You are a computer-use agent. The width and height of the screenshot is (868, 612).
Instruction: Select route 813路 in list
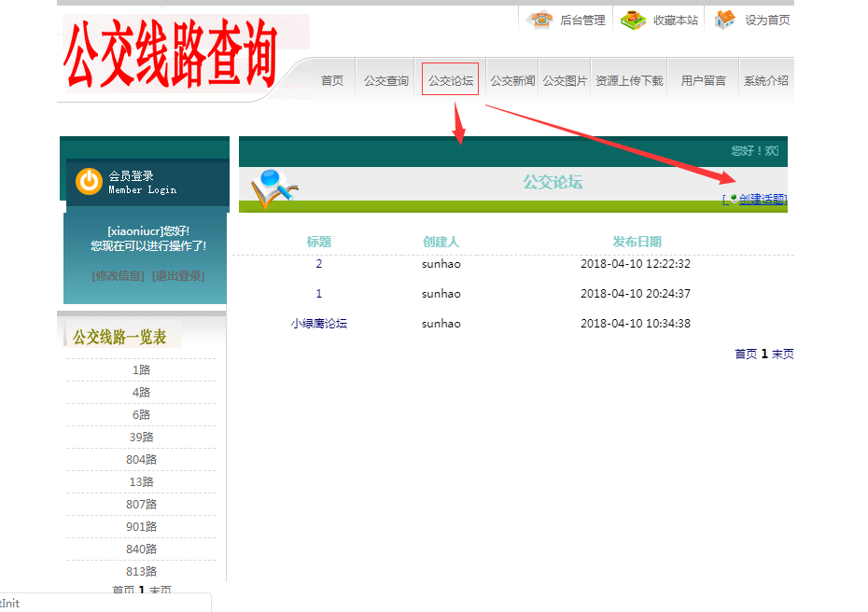141,572
